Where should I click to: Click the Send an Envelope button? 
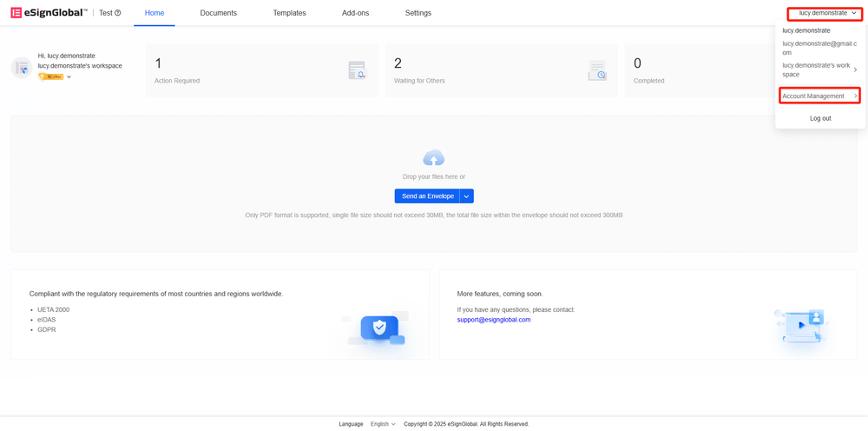(427, 196)
